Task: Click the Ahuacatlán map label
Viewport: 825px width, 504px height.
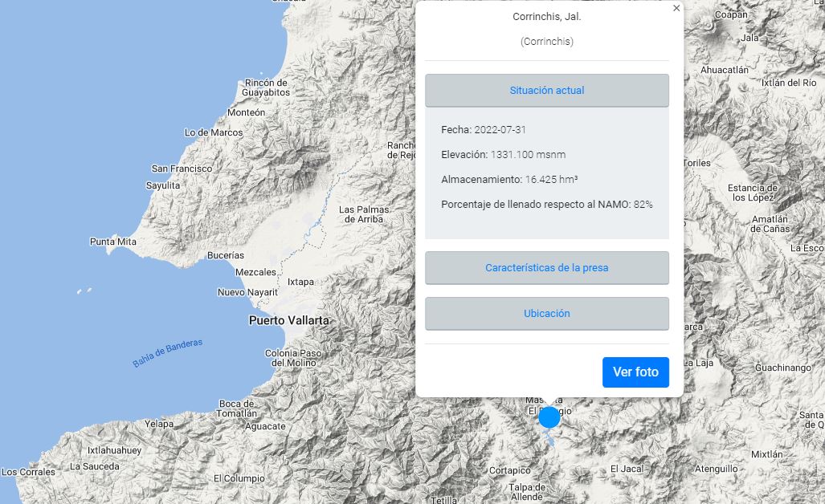Action: tap(724, 70)
